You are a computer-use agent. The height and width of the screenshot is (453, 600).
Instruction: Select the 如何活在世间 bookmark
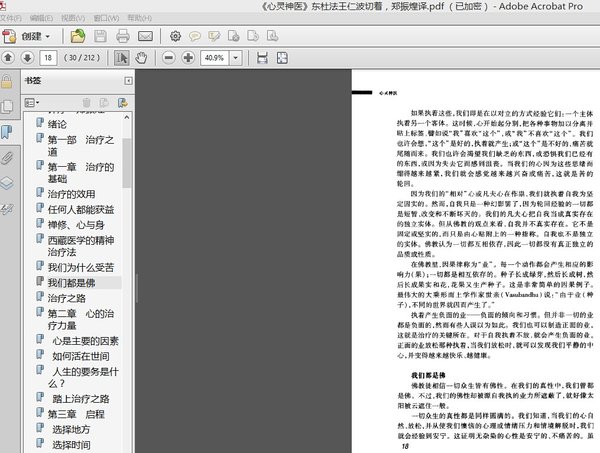point(81,356)
